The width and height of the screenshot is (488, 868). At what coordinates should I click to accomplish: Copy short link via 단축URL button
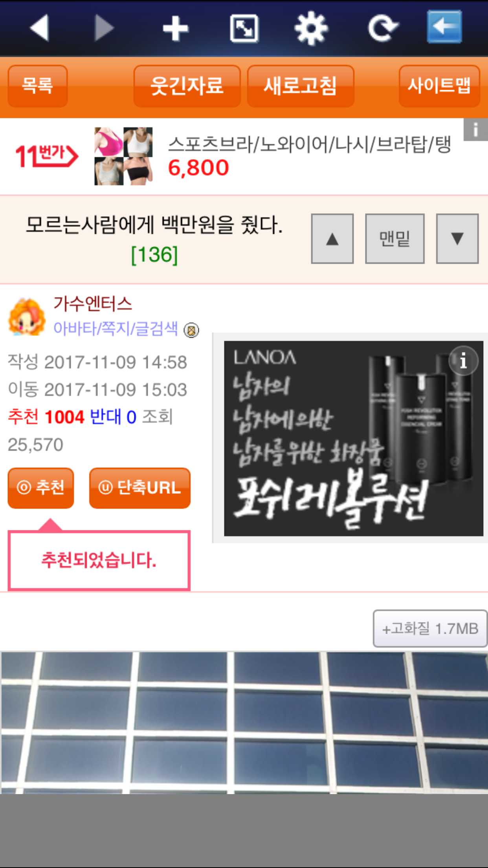tap(140, 488)
